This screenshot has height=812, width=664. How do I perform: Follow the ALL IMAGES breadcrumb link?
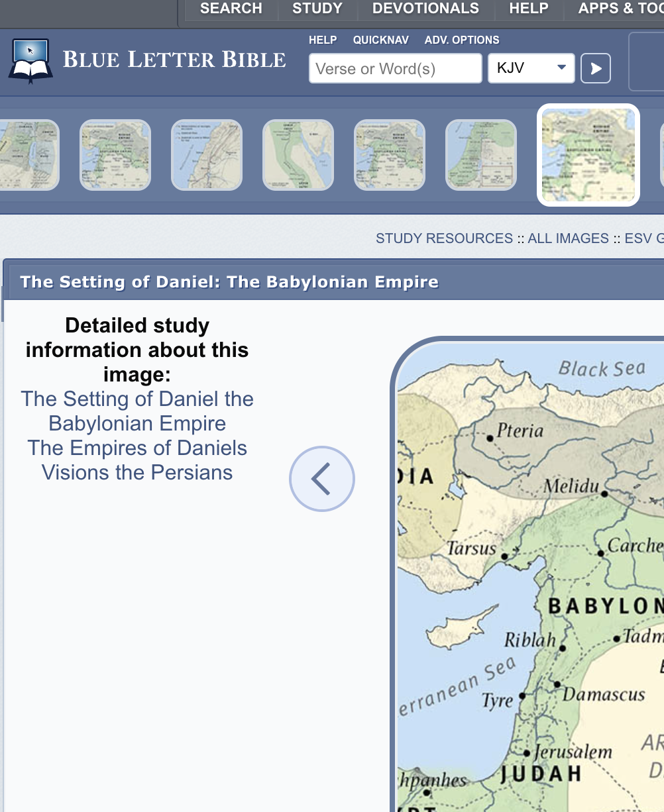click(x=568, y=238)
